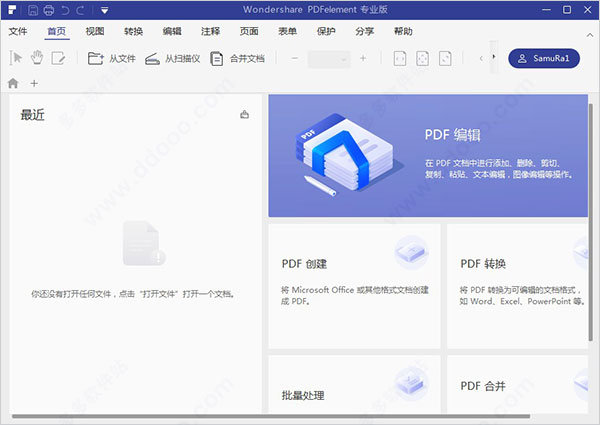Click the SamuRa1 account button
The width and height of the screenshot is (600, 425).
pyautogui.click(x=544, y=58)
